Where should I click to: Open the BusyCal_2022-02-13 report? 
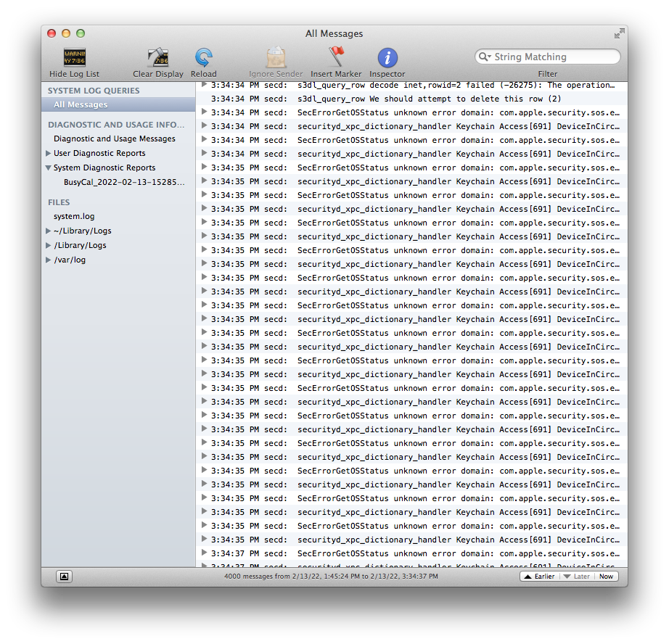tap(124, 182)
